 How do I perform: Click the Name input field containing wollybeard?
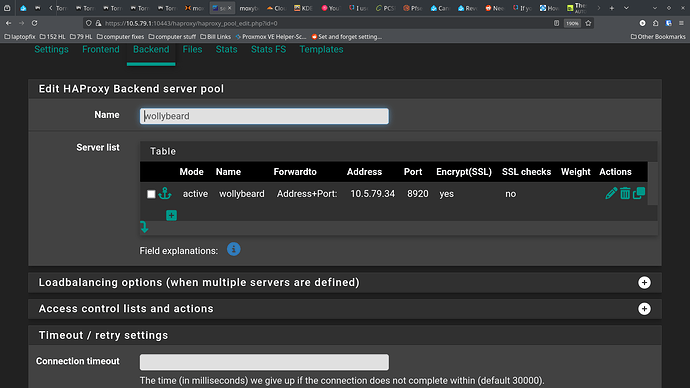(x=264, y=116)
